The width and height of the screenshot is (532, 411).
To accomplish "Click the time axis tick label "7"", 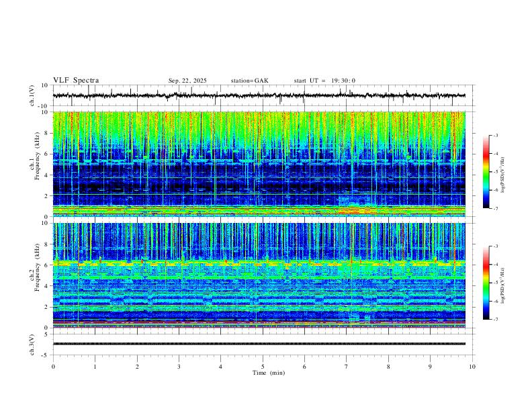I will click(347, 367).
